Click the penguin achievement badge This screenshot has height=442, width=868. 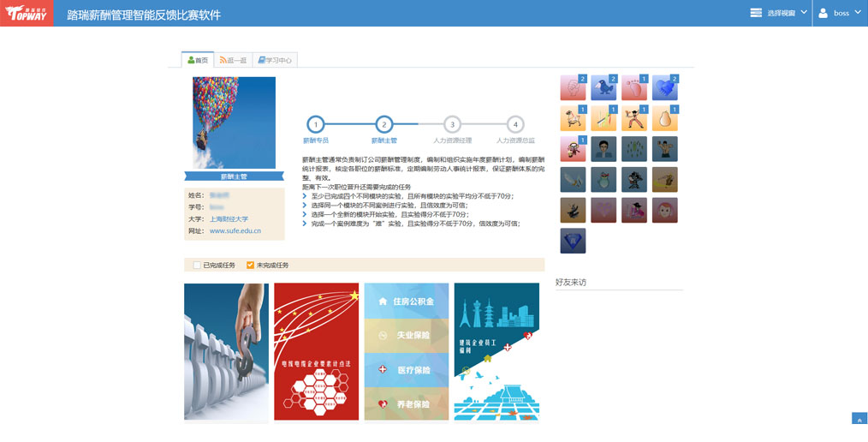603,179
